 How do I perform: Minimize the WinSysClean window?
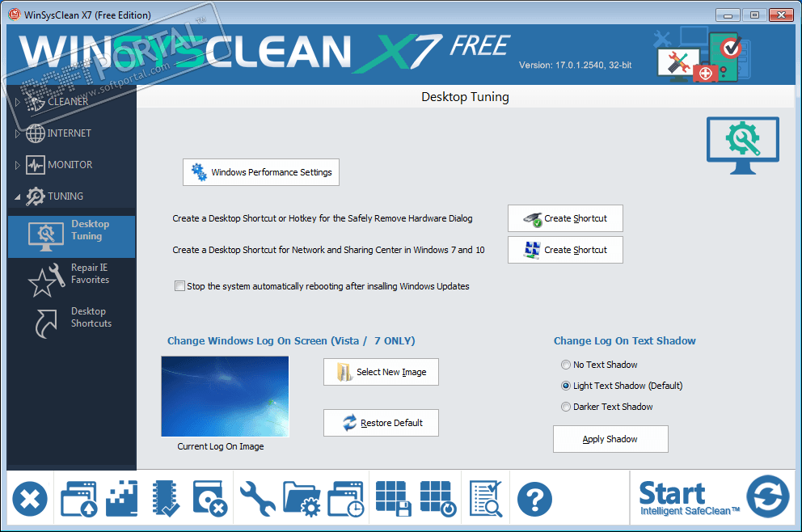pyautogui.click(x=728, y=15)
